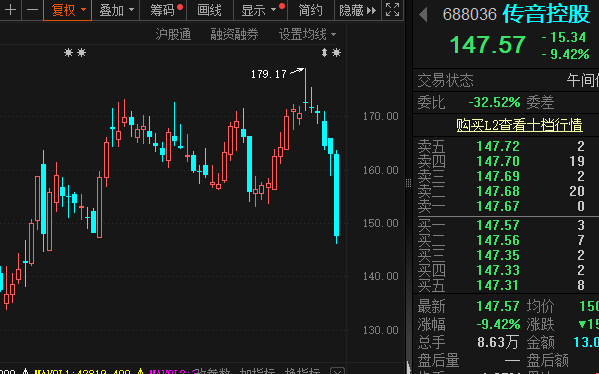The width and height of the screenshot is (599, 374).
Task: Open the 购买L2查看十档行情 link
Action: click(519, 125)
